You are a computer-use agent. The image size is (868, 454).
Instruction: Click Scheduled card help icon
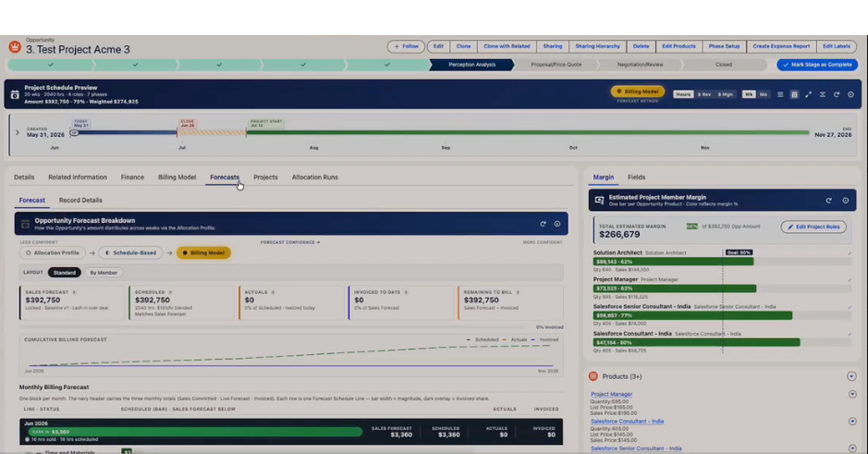[x=170, y=292]
